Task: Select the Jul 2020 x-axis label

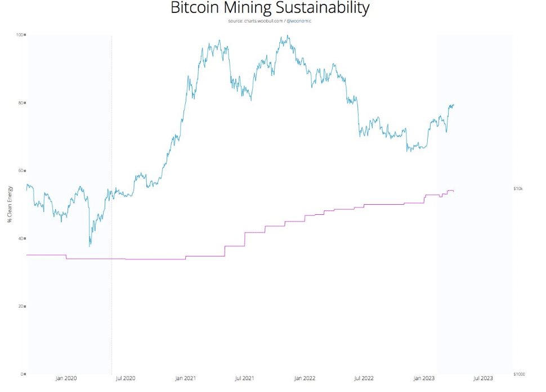Action: pos(126,379)
